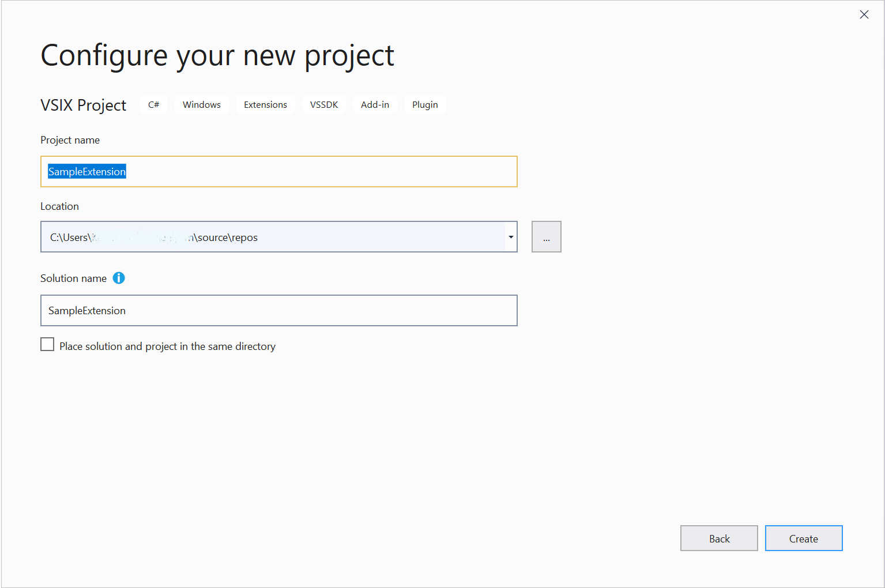Click the Location label text

pyautogui.click(x=59, y=206)
